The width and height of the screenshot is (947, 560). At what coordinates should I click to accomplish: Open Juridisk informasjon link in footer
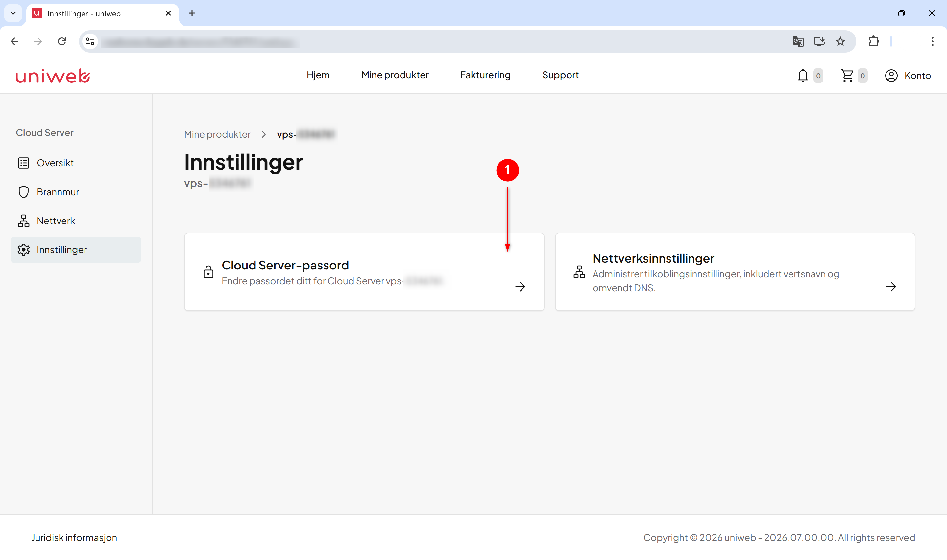(x=74, y=537)
